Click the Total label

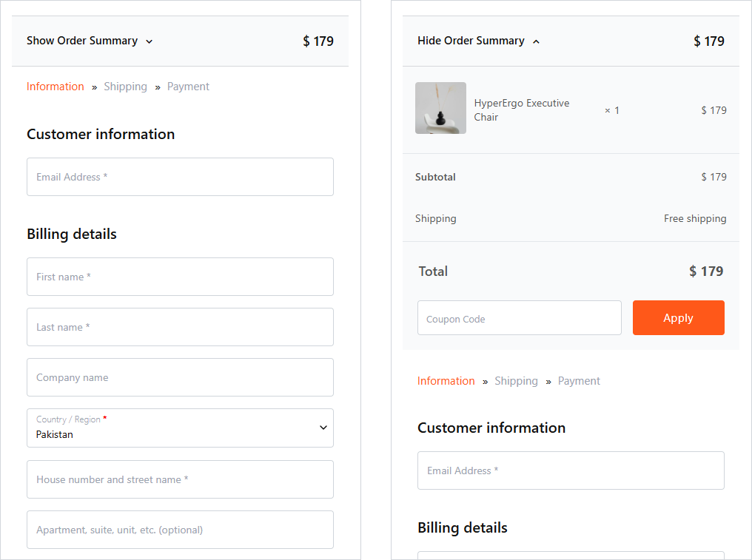433,271
